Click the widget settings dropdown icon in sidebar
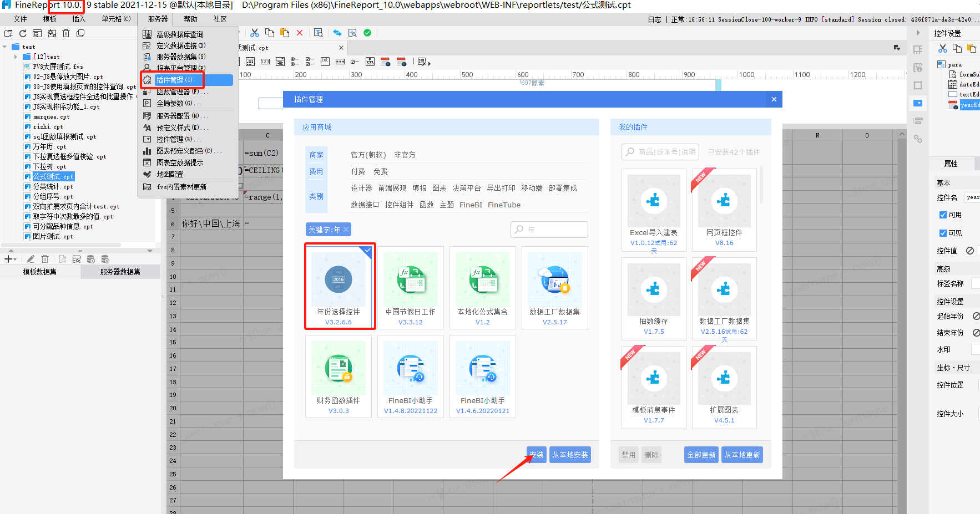The height and width of the screenshot is (514, 980). [x=918, y=103]
